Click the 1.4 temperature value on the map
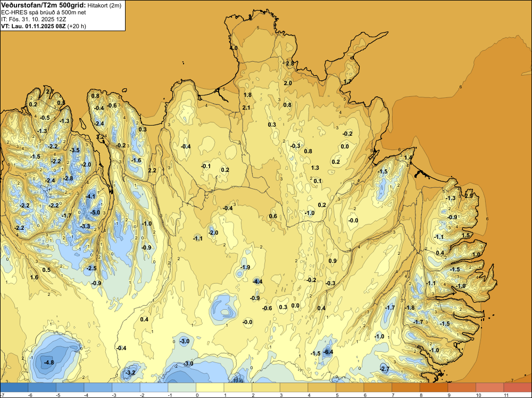 point(408,157)
